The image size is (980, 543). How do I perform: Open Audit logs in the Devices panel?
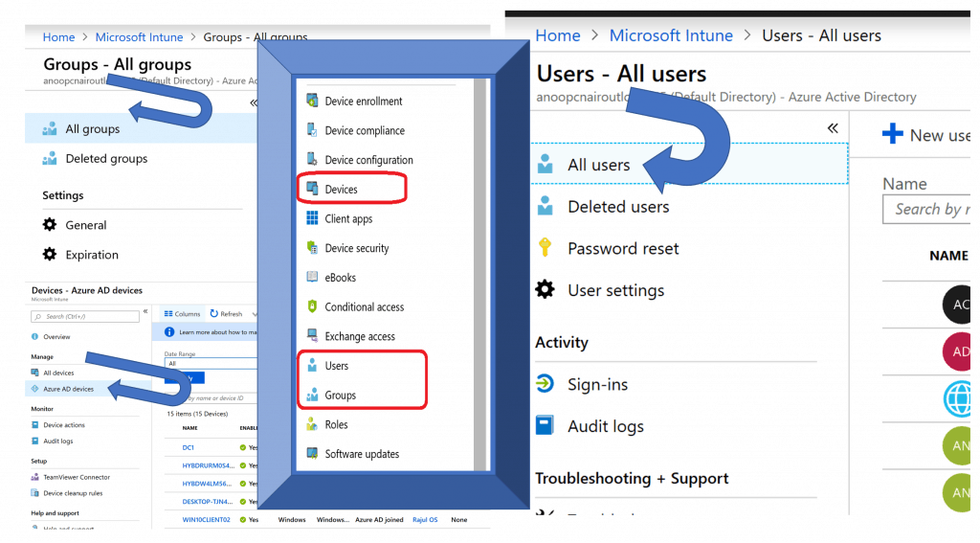tap(52, 441)
